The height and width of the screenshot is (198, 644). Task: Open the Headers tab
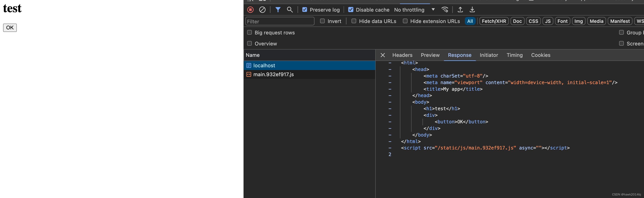402,55
